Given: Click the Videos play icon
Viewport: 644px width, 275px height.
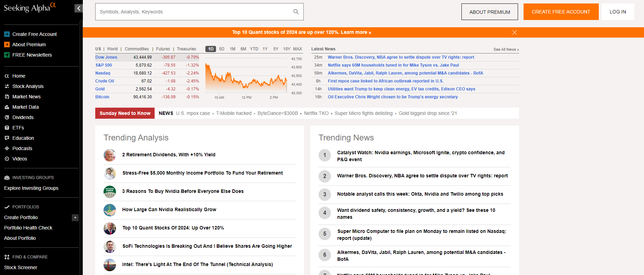Looking at the screenshot, I should click(7, 159).
